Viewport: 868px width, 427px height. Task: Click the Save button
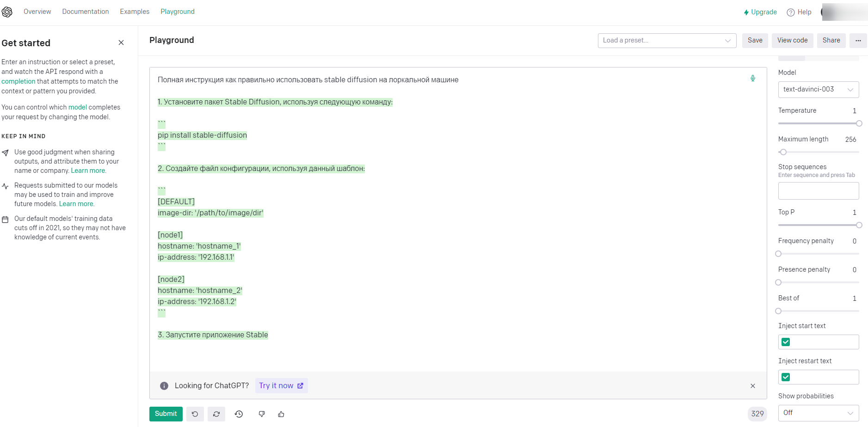coord(755,41)
